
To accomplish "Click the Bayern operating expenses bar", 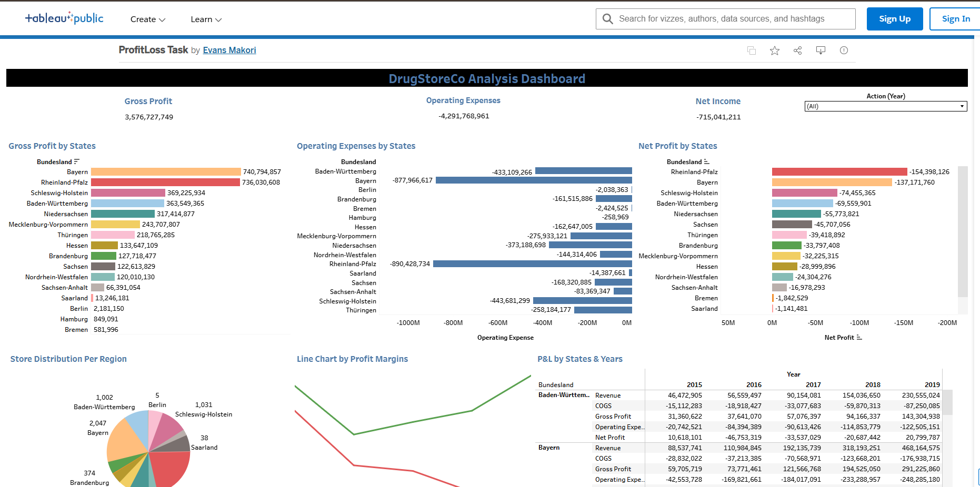I will click(534, 180).
